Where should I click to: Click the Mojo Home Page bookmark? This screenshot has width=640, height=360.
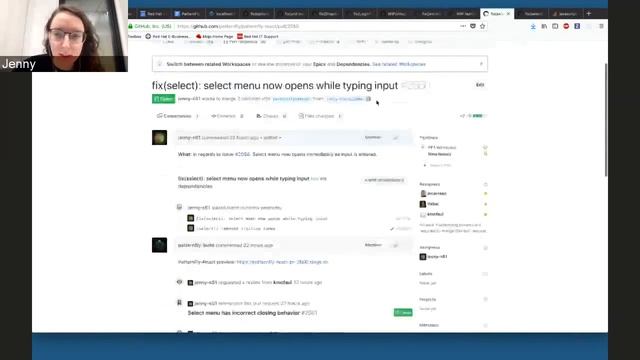click(215, 36)
